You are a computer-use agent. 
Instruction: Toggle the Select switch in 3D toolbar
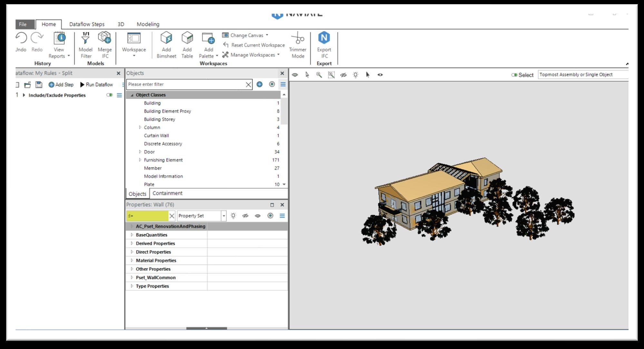pyautogui.click(x=514, y=75)
